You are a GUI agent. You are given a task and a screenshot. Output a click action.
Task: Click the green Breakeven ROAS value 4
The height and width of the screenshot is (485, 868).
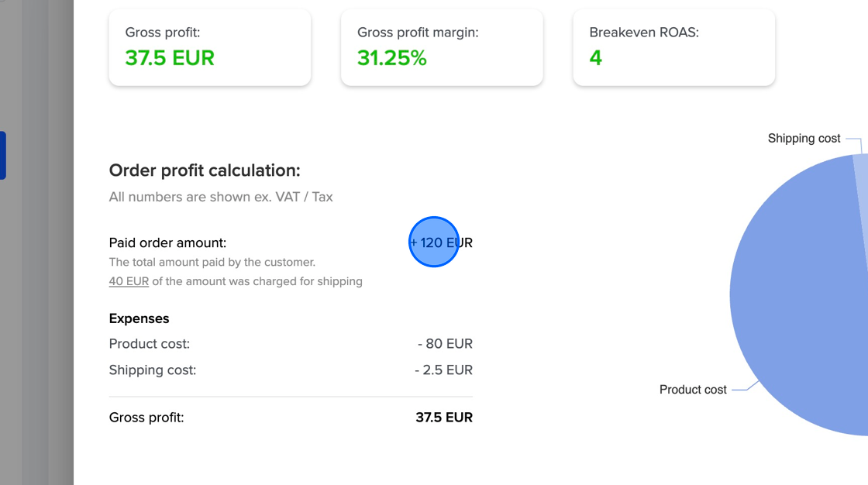(x=595, y=57)
